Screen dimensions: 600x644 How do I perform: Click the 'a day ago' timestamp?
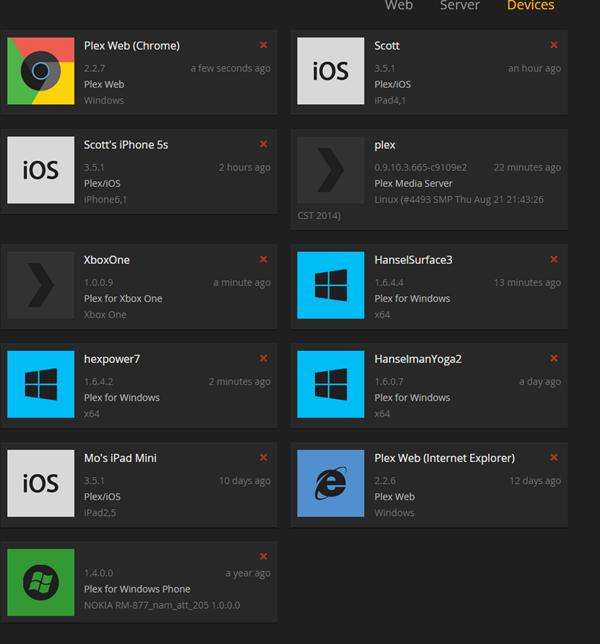pyautogui.click(x=540, y=382)
